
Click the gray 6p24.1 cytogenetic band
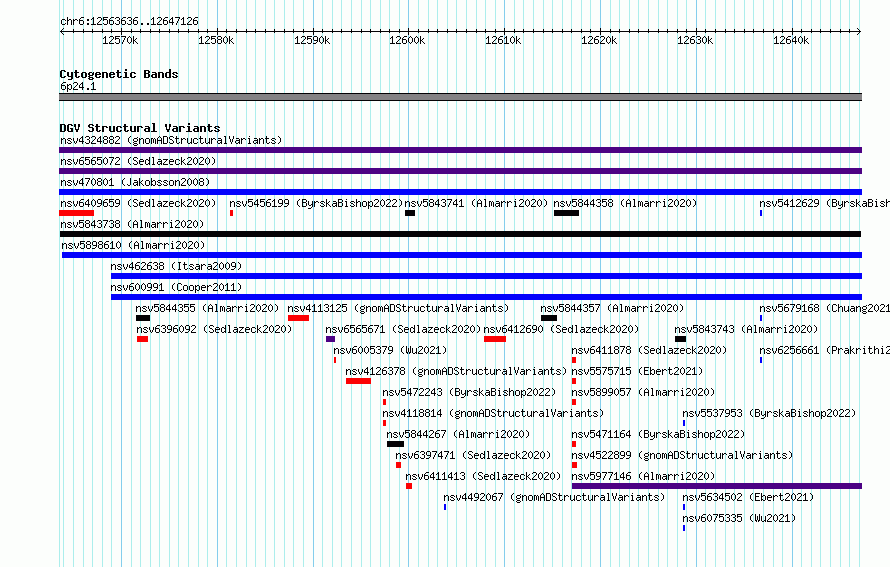(460, 97)
